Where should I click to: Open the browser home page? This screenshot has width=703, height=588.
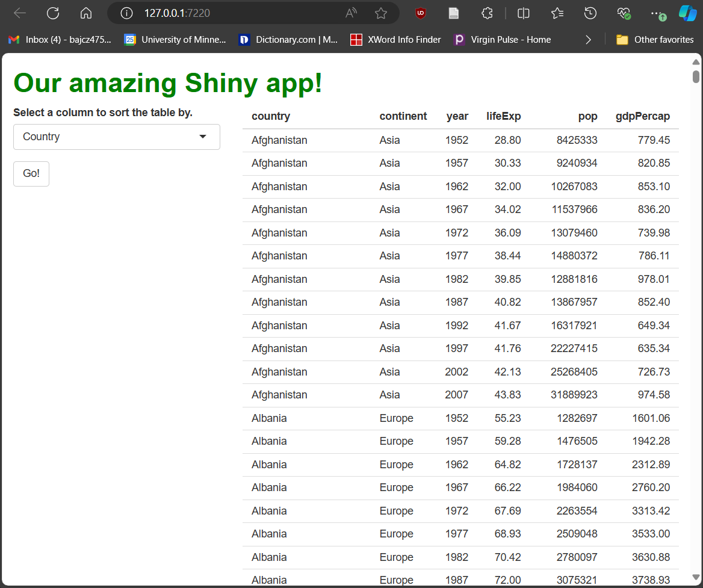tap(85, 13)
